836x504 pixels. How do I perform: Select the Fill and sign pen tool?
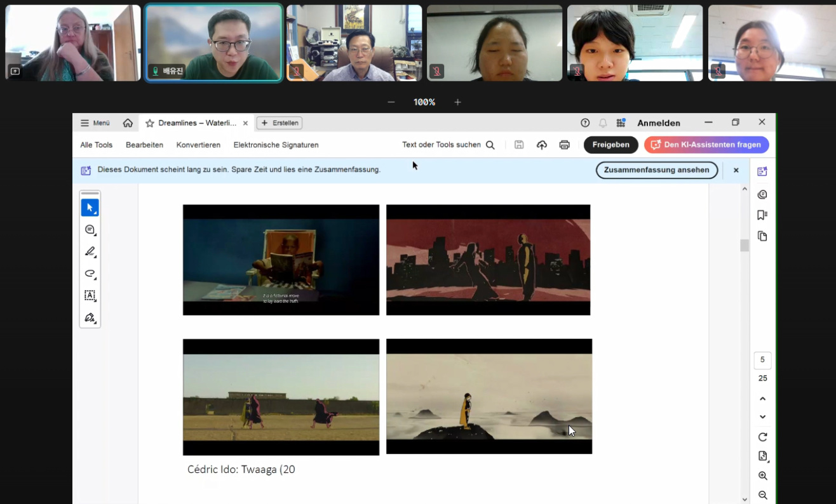coord(90,317)
